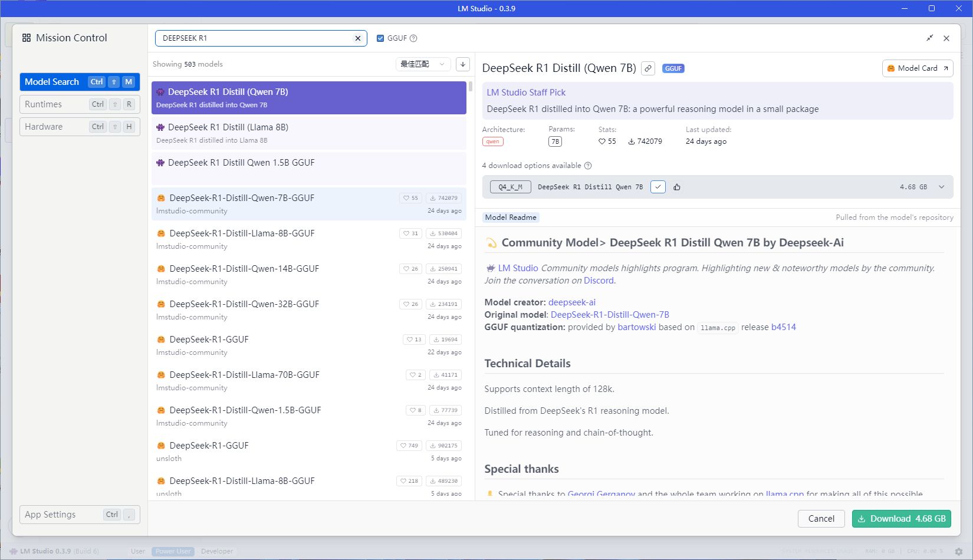Clear the DEEPSEEK R1 search text
973x560 pixels.
[357, 38]
